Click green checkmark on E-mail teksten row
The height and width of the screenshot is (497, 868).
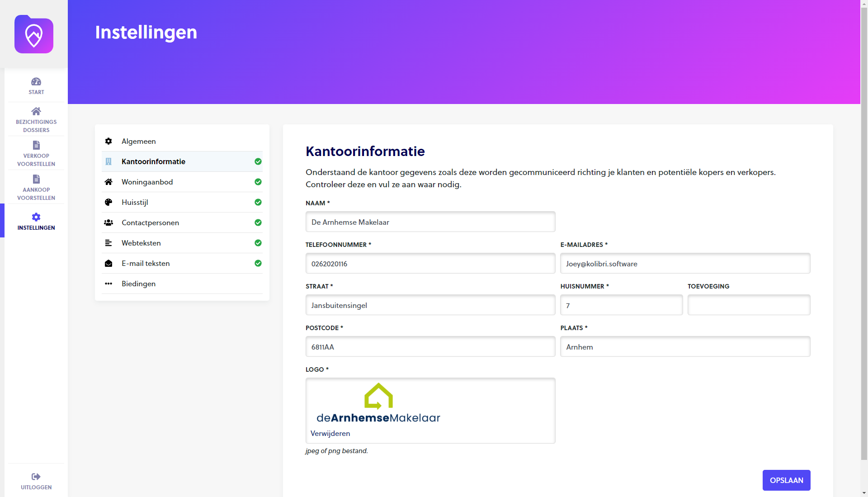pos(258,263)
